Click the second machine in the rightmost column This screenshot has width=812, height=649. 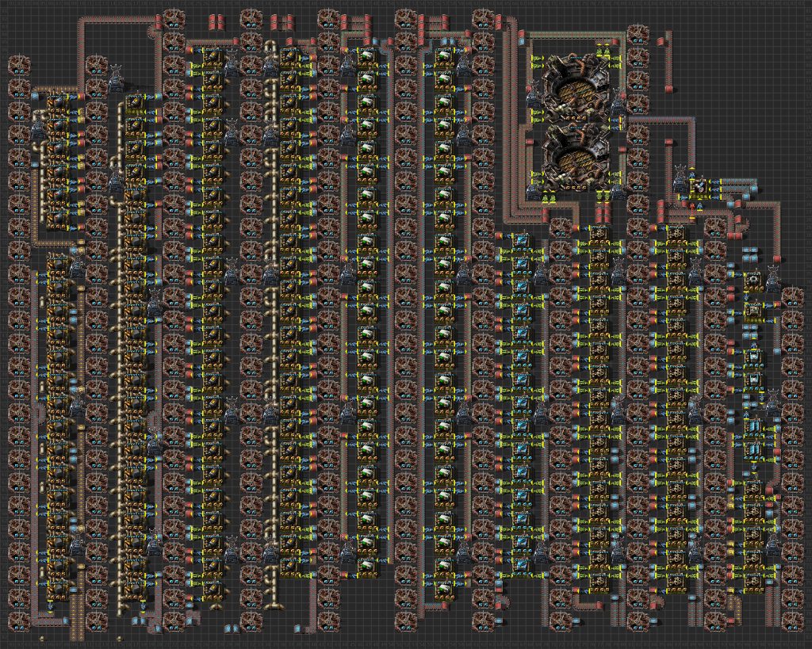click(753, 311)
